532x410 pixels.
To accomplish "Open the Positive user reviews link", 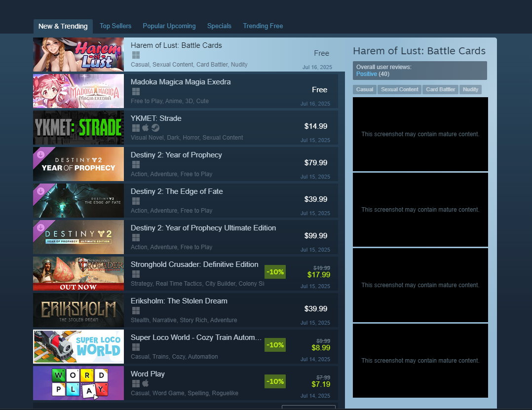I will click(366, 74).
